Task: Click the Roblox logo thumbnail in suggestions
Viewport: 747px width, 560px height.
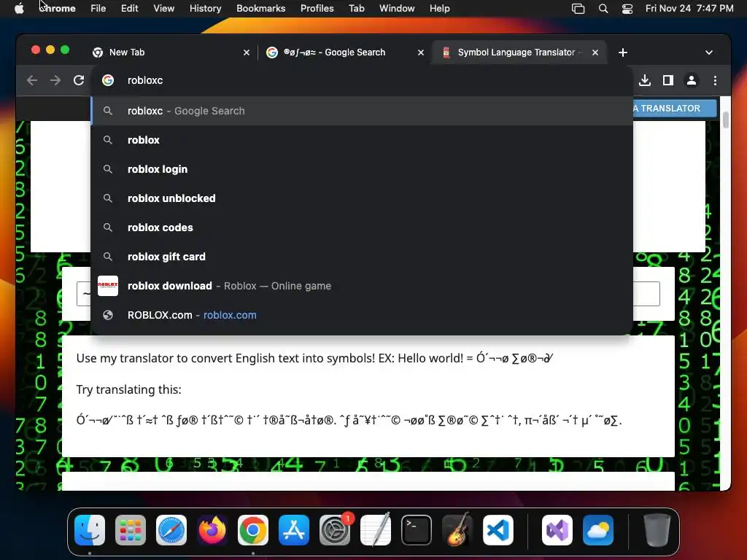Action: pyautogui.click(x=108, y=286)
